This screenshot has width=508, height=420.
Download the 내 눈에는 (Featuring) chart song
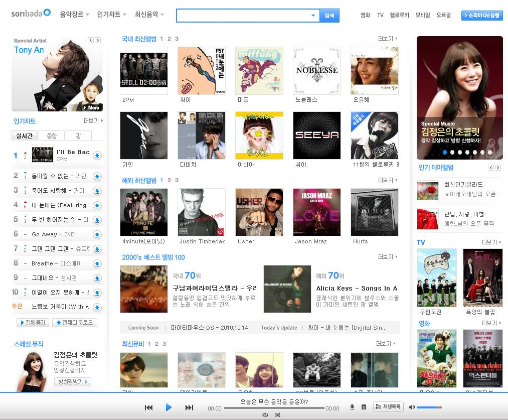pos(97,206)
